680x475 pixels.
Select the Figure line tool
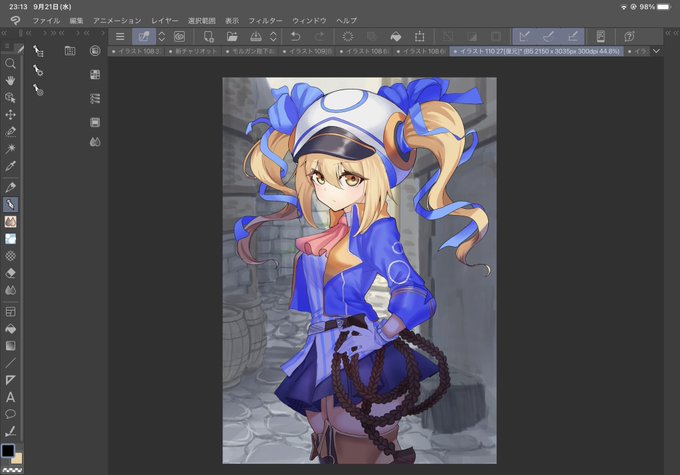click(10, 363)
